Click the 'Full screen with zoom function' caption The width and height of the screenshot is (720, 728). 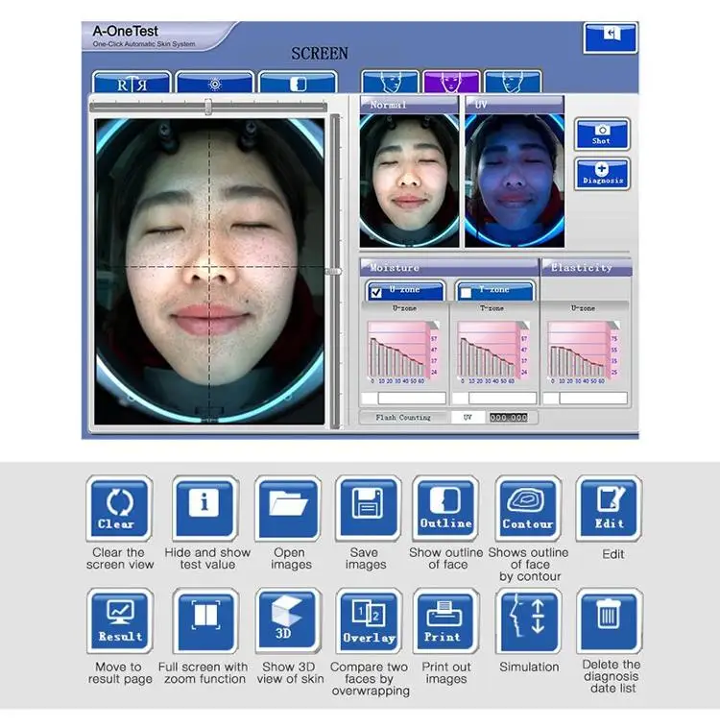tap(204, 672)
